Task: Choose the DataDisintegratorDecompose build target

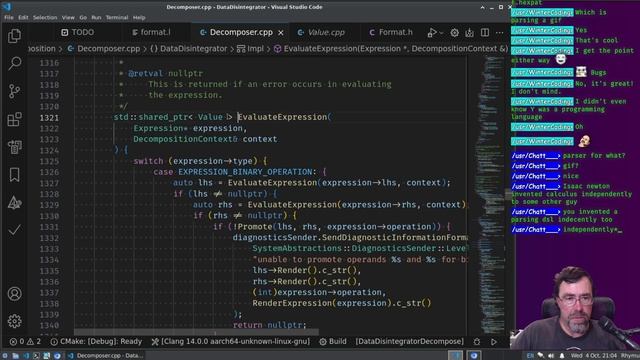Action: [x=409, y=342]
